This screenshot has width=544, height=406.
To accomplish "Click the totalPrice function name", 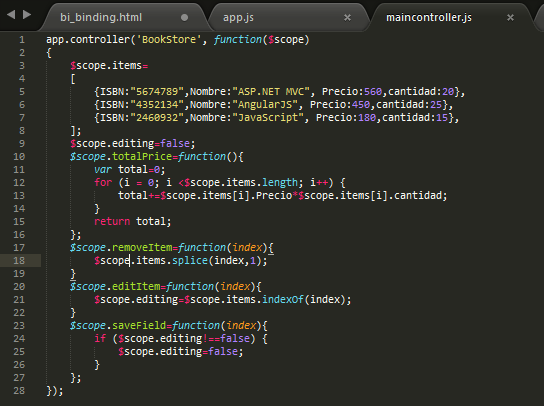I will click(142, 157).
